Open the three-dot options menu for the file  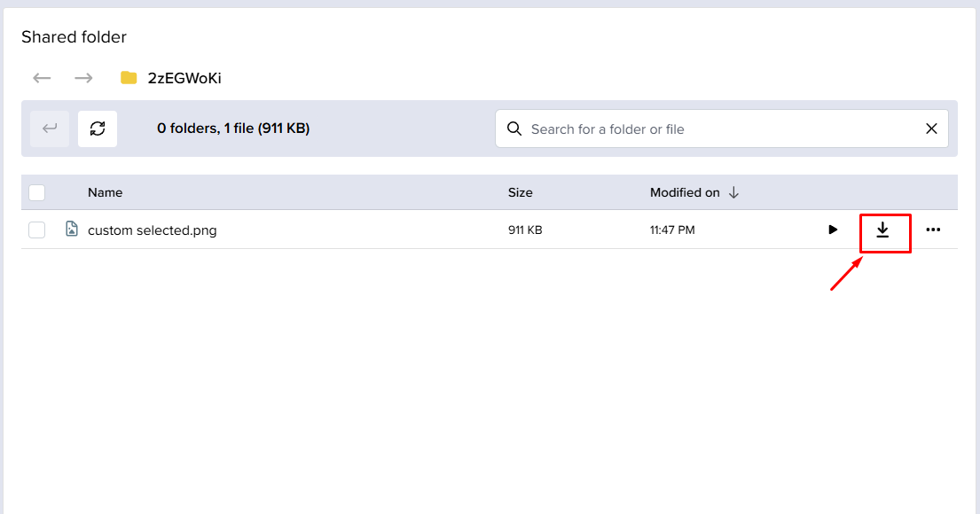pyautogui.click(x=933, y=230)
